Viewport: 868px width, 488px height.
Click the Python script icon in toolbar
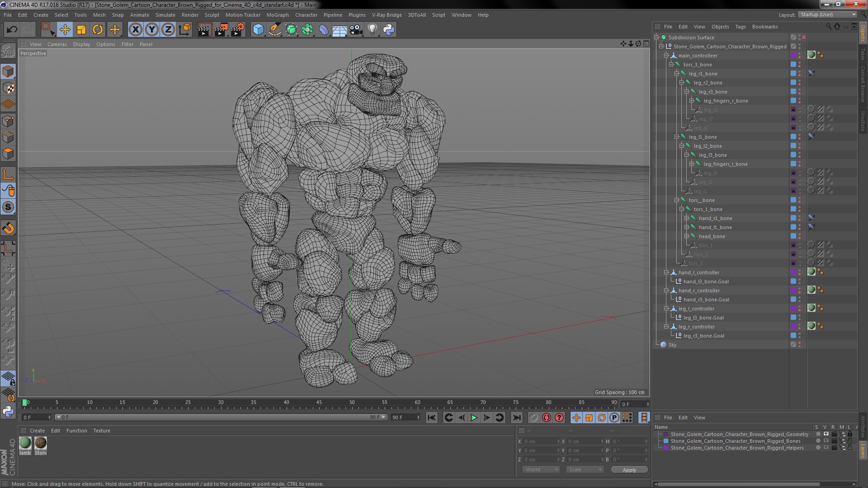(389, 30)
